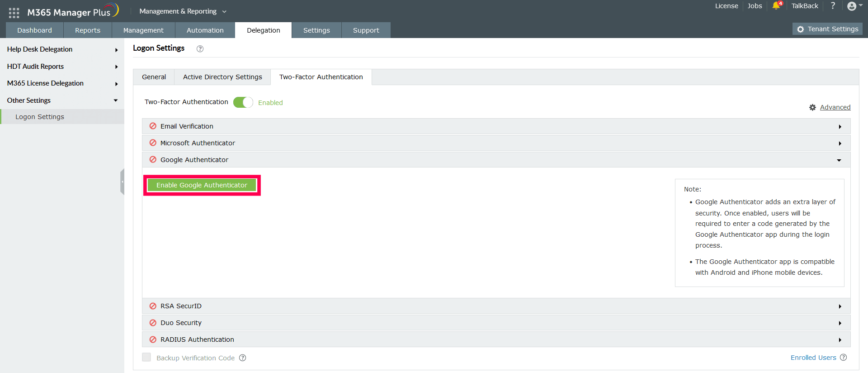Open the Reports tab
This screenshot has width=868, height=373.
[88, 30]
